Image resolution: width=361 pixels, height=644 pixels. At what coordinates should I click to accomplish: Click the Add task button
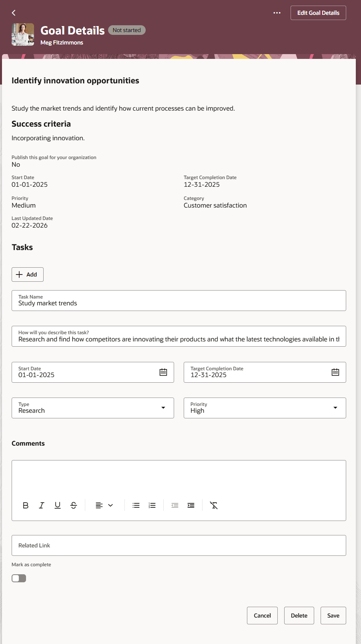coord(27,275)
